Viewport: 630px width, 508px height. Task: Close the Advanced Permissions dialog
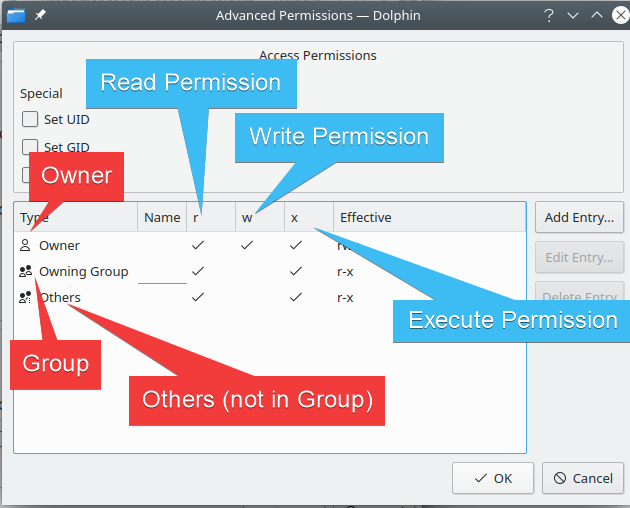620,16
